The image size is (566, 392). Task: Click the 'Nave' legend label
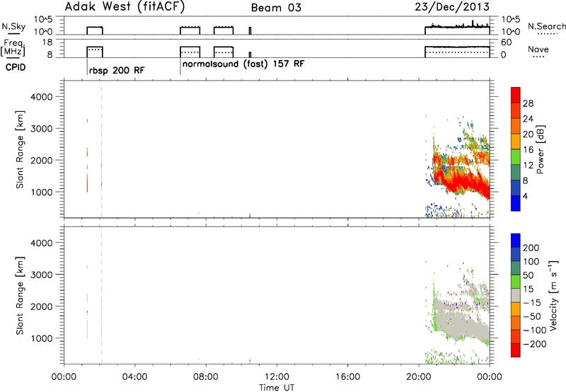tap(538, 50)
